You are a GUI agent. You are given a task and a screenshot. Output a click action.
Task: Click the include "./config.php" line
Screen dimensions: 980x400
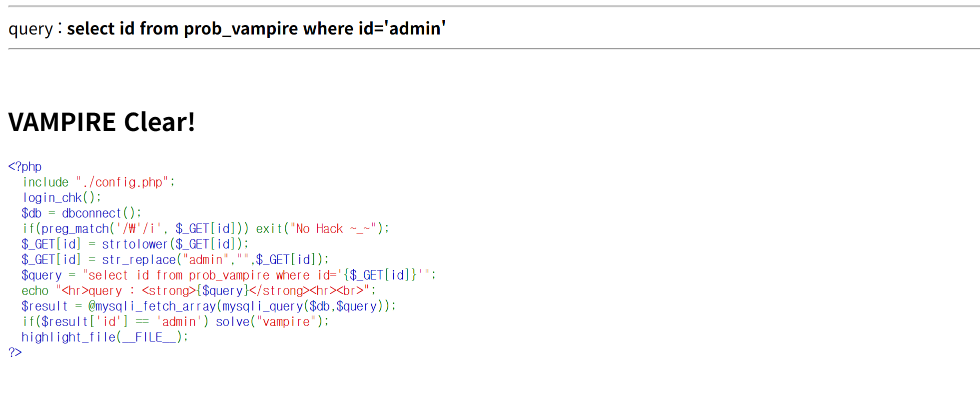[x=98, y=182]
